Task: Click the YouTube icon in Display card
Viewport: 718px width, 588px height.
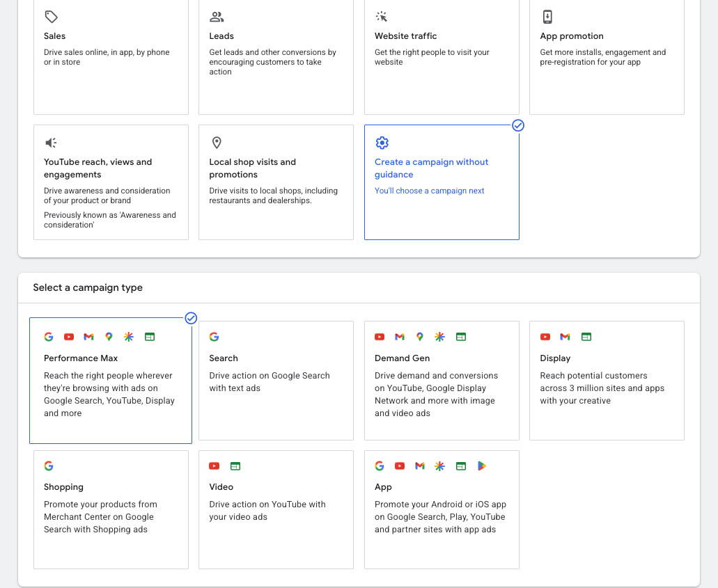Action: click(545, 337)
